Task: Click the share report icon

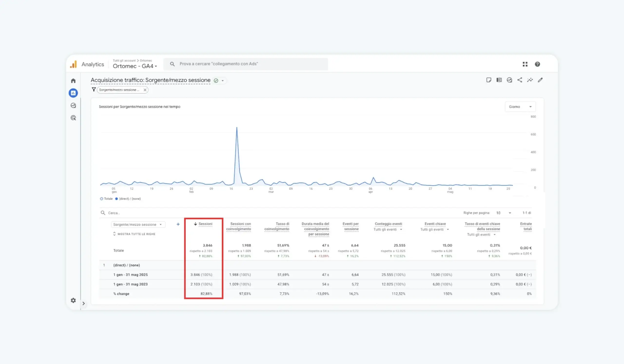Action: point(520,80)
